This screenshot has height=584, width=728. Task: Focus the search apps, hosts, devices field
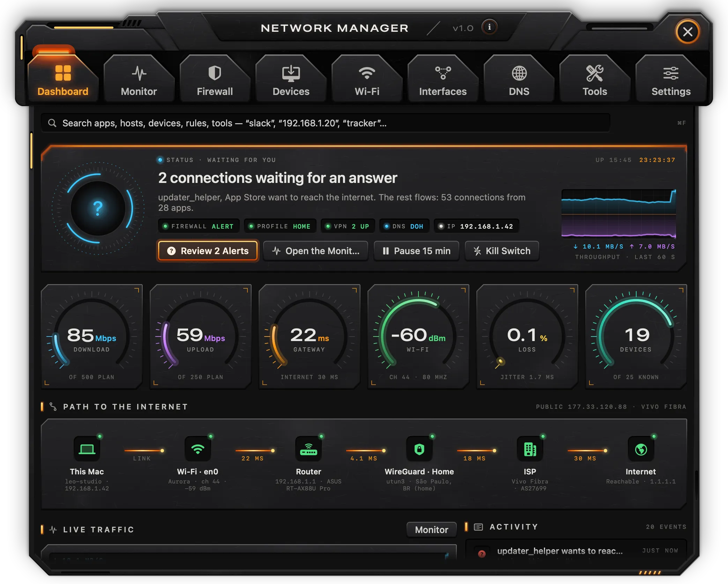click(x=326, y=123)
